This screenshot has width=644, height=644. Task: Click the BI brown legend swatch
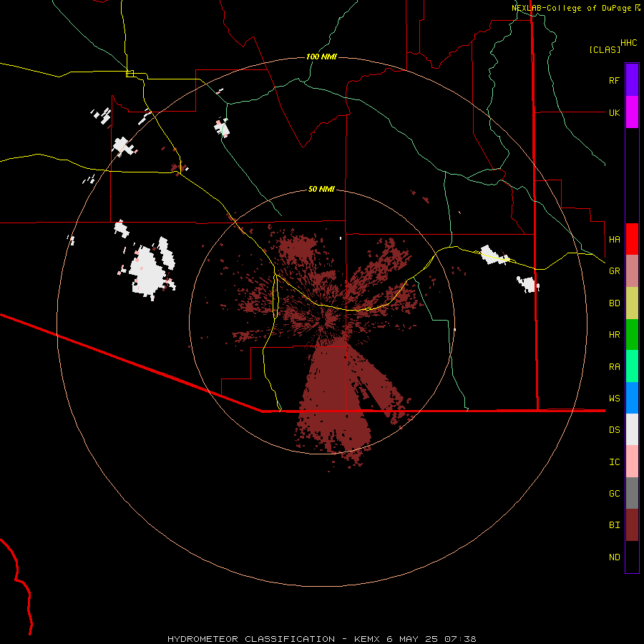coord(632,525)
